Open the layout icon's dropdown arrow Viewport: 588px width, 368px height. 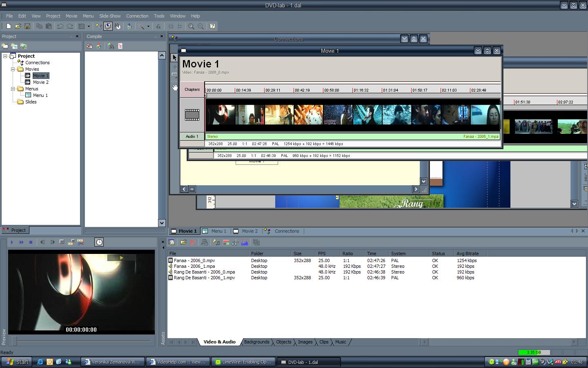click(89, 26)
